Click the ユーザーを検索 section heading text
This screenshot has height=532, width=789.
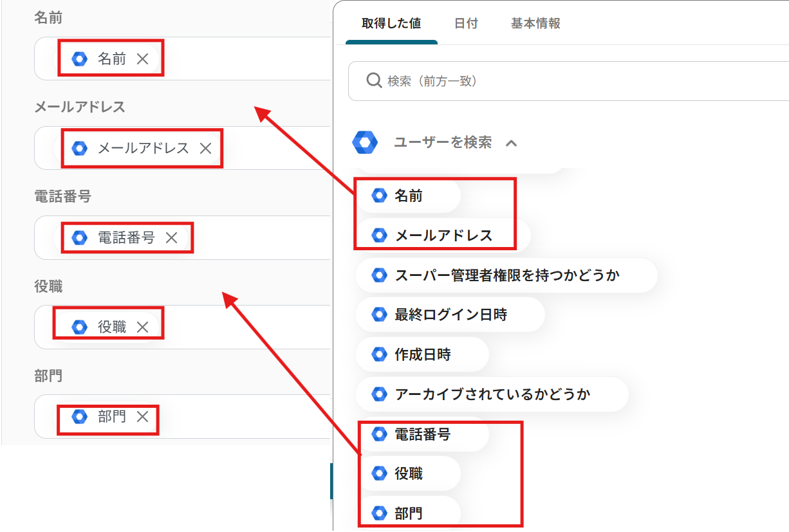443,142
